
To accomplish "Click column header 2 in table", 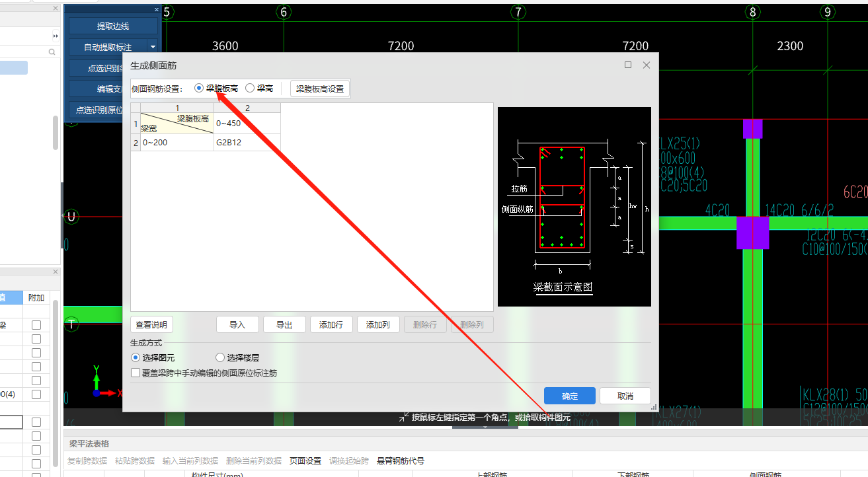I will (247, 108).
